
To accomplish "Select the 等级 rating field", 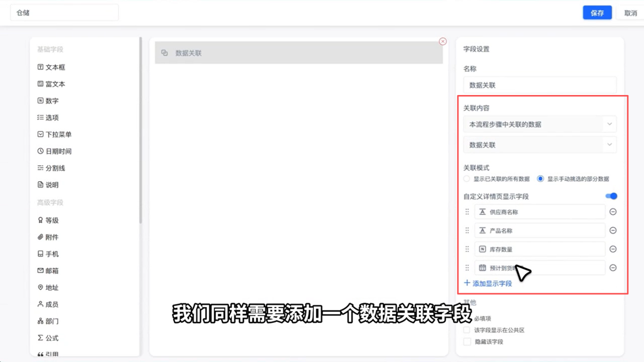I will (x=48, y=220).
